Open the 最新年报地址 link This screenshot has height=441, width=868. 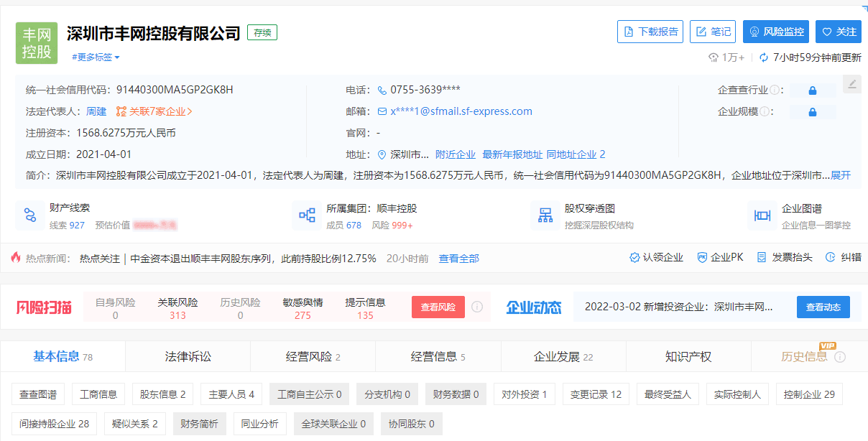(x=512, y=155)
